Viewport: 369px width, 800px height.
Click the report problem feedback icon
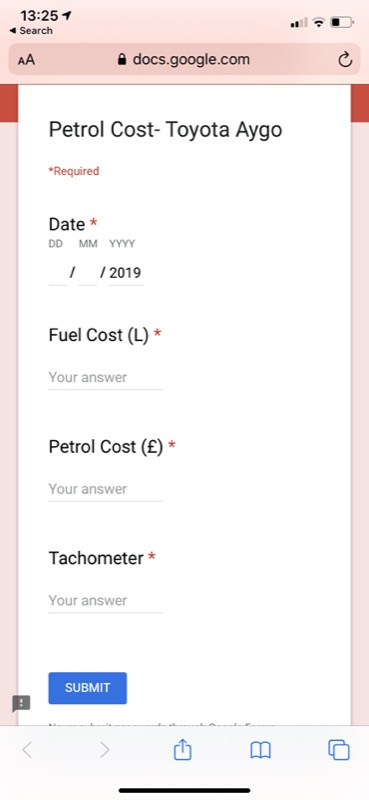click(21, 704)
